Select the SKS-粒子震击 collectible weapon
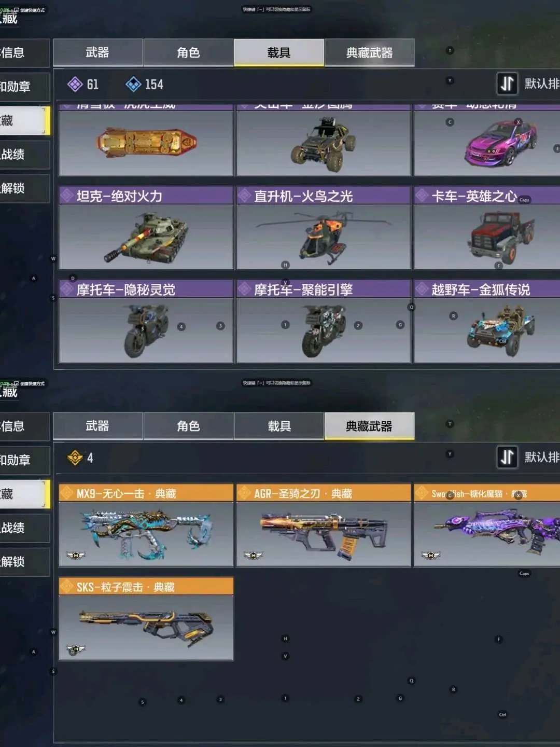This screenshot has width=560, height=747. pyautogui.click(x=146, y=618)
